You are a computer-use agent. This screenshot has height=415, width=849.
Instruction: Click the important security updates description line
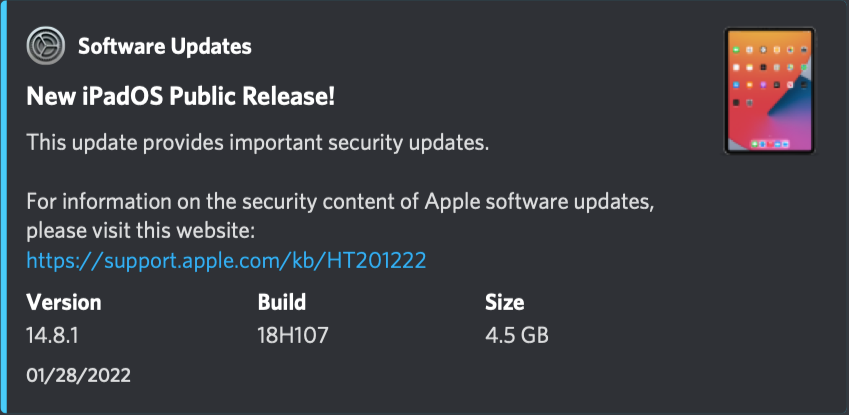click(x=258, y=144)
